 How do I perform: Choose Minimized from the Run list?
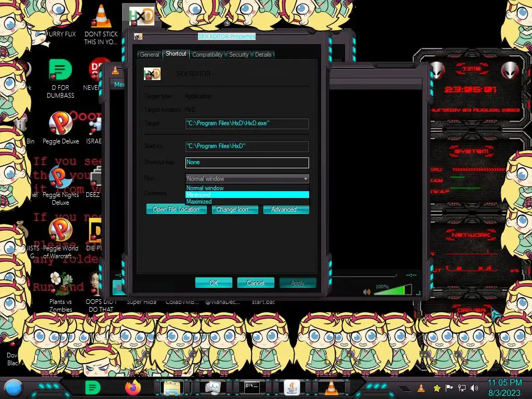click(x=247, y=195)
